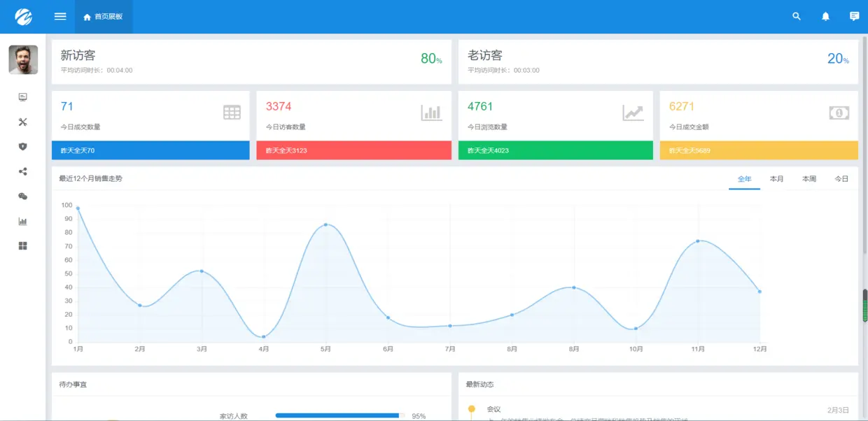868x421 pixels.
Task: Click 平均访问时长 00:03:00 under 老访客
Action: click(x=503, y=70)
